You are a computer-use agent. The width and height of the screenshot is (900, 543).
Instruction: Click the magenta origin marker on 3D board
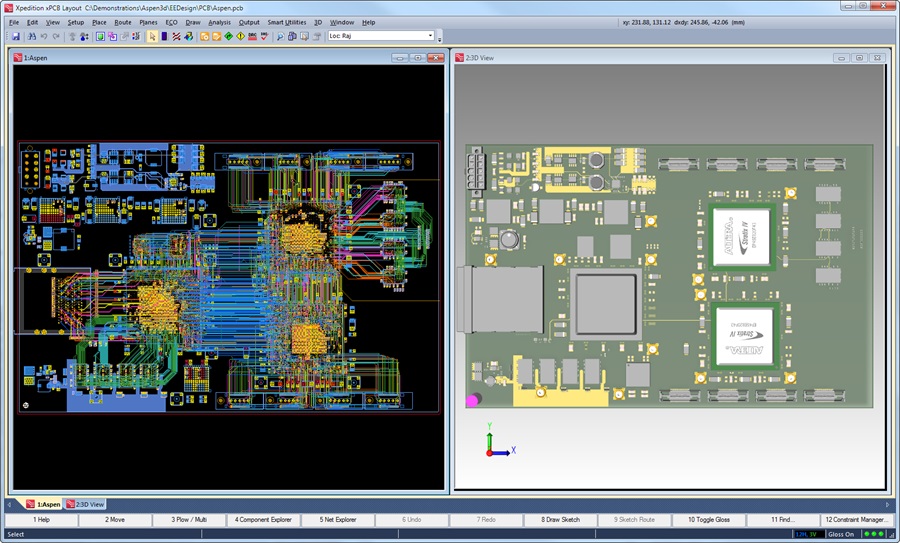tap(472, 400)
